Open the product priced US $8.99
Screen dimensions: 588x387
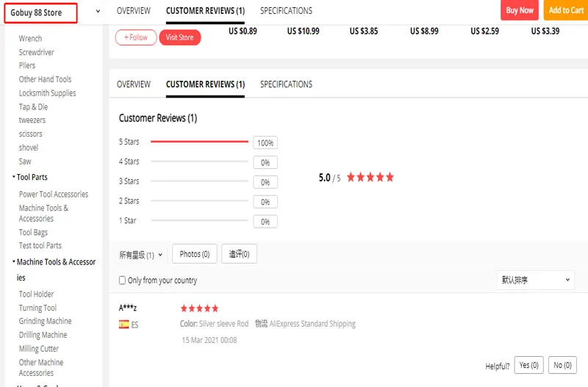tap(424, 31)
